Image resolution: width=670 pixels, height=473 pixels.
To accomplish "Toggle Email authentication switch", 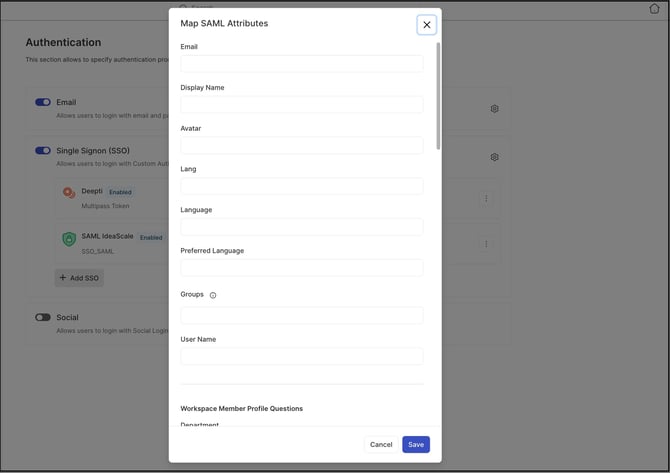I will click(43, 102).
